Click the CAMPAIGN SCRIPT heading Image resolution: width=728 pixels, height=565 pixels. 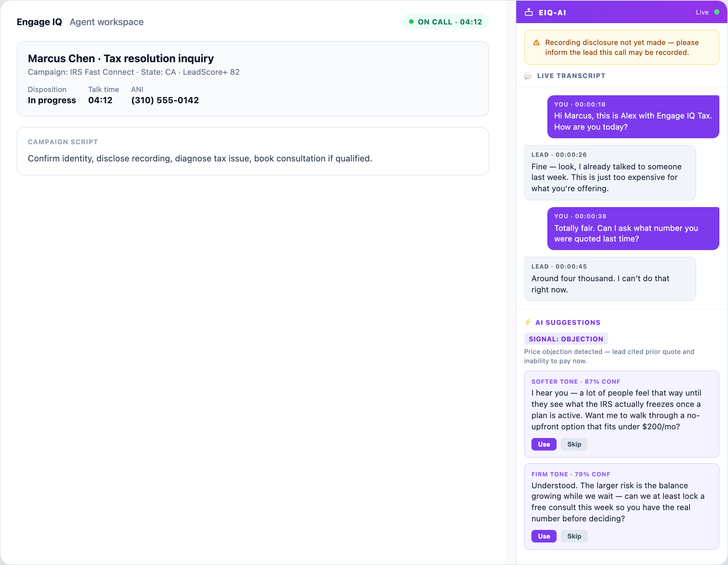(63, 142)
